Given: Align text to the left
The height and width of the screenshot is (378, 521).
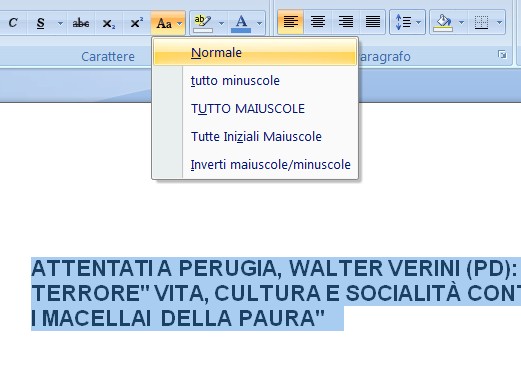Looking at the screenshot, I should 291,22.
